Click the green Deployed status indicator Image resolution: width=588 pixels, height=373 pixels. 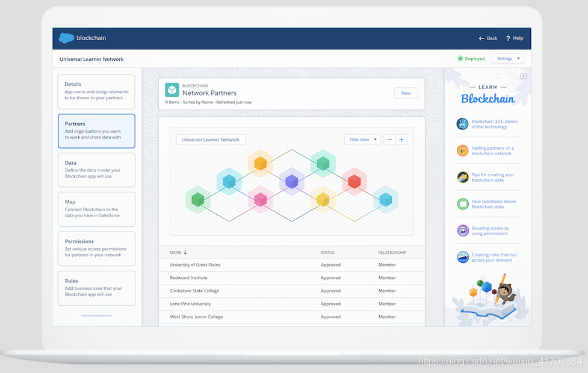coord(460,58)
